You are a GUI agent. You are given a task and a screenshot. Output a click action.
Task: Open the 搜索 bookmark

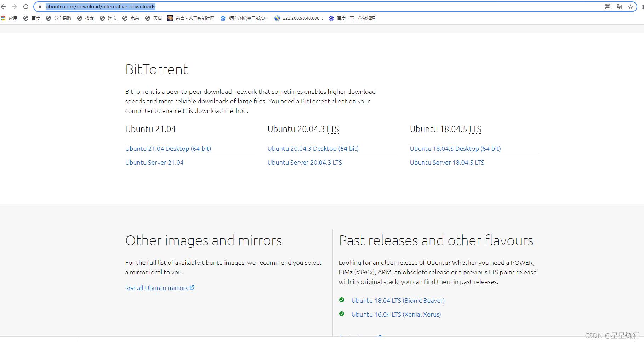86,18
